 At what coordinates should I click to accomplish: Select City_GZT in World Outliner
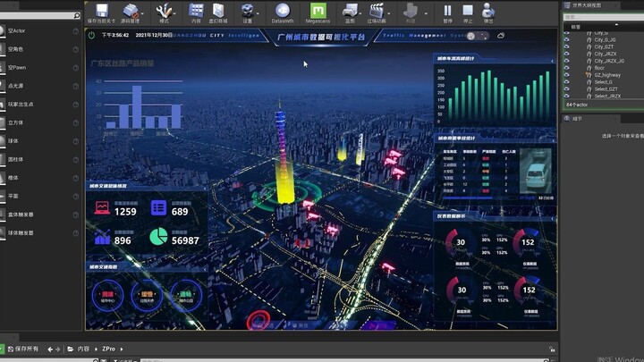(604, 46)
